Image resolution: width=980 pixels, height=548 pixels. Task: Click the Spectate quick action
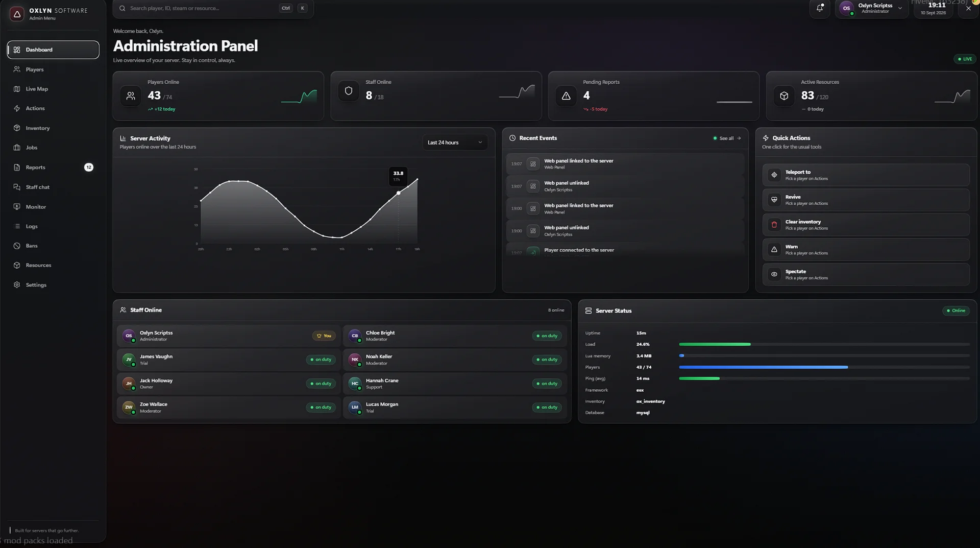click(x=866, y=274)
